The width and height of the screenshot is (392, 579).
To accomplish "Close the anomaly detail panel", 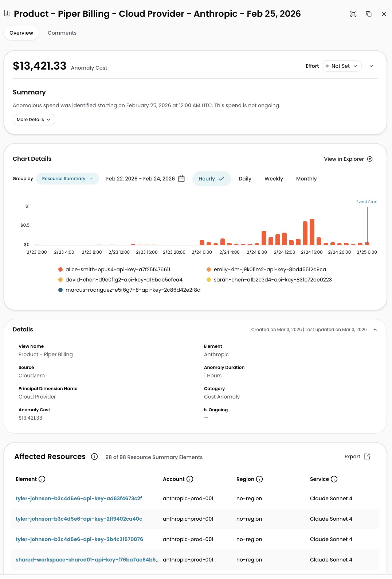I will 384,14.
